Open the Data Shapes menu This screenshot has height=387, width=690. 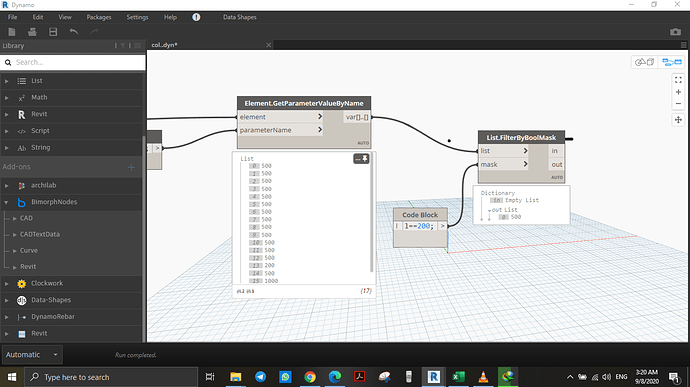(239, 17)
